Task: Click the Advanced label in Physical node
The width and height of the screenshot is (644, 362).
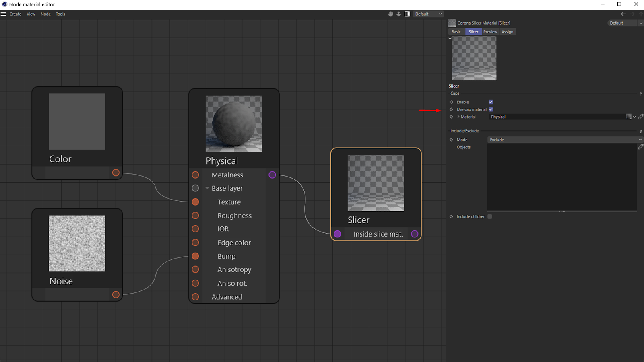Action: (x=227, y=297)
